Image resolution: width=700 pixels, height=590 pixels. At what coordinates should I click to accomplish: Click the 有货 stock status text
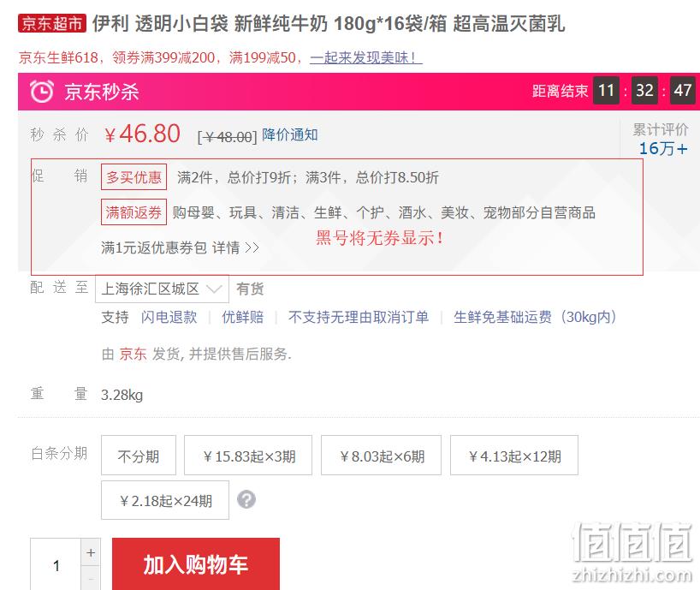click(x=250, y=289)
